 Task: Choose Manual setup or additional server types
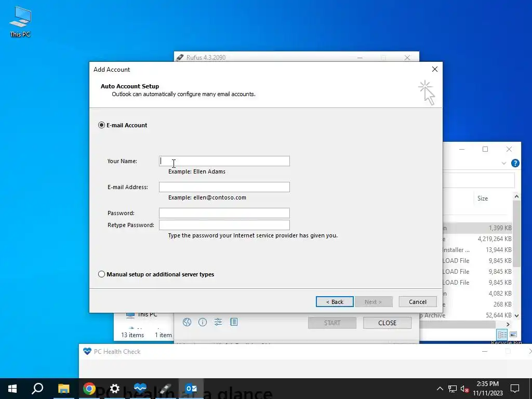tap(101, 274)
